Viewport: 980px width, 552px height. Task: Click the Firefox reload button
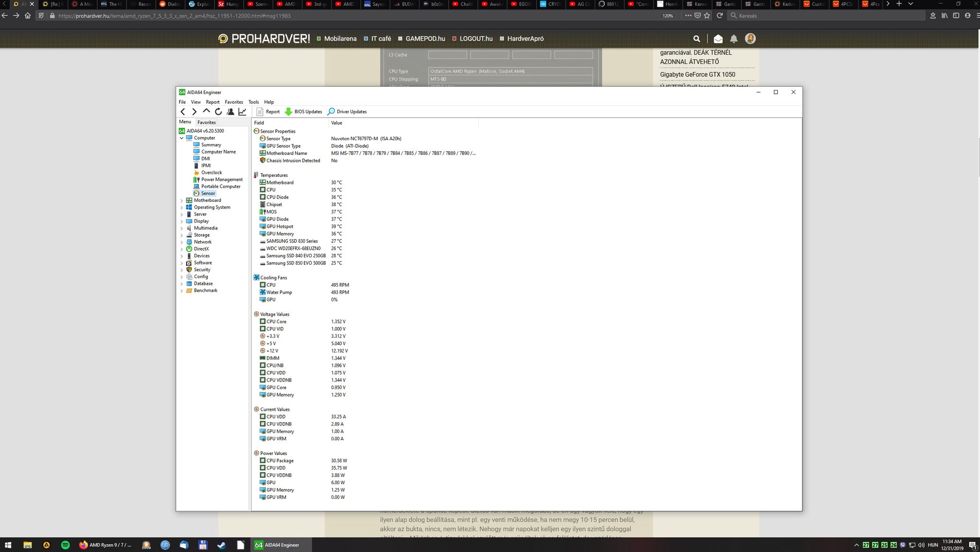[719, 16]
